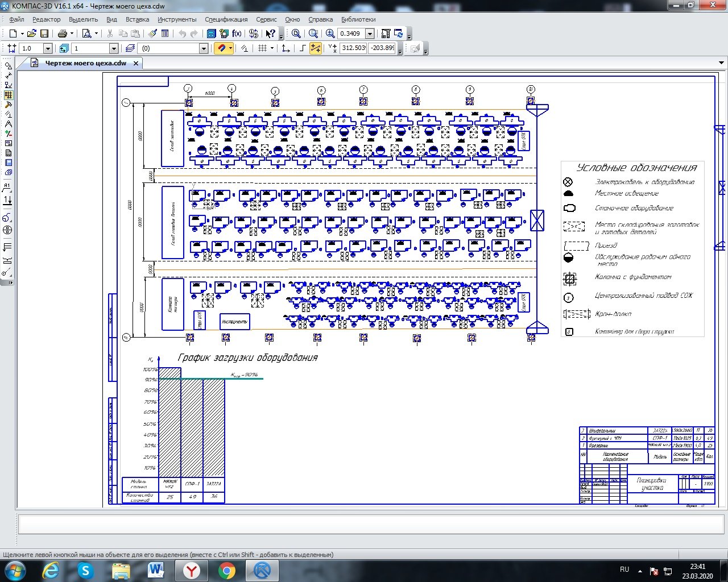Screen dimensions: 728x582
Task: Toggle the snap magnet button
Action: point(221,48)
